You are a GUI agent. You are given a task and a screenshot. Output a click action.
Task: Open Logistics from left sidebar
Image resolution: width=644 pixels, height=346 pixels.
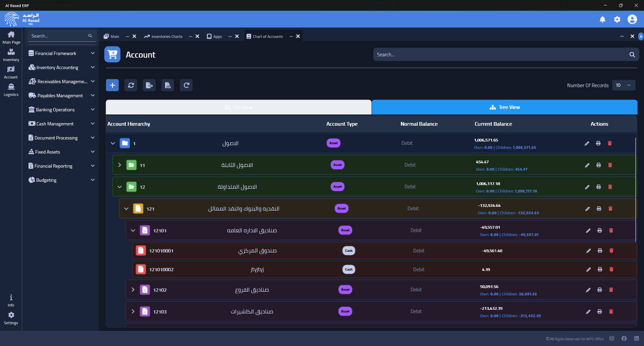[x=11, y=90]
